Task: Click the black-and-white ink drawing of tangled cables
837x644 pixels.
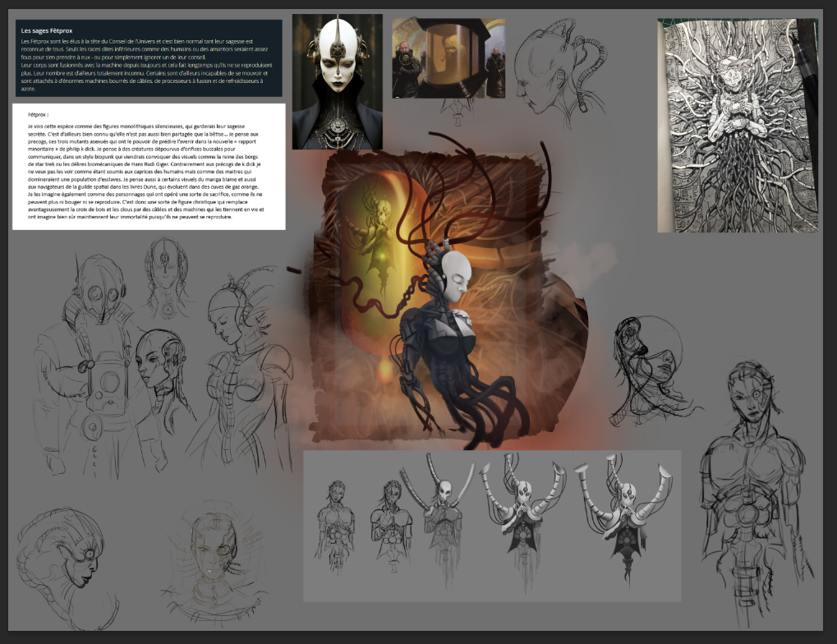Action: 738,126
